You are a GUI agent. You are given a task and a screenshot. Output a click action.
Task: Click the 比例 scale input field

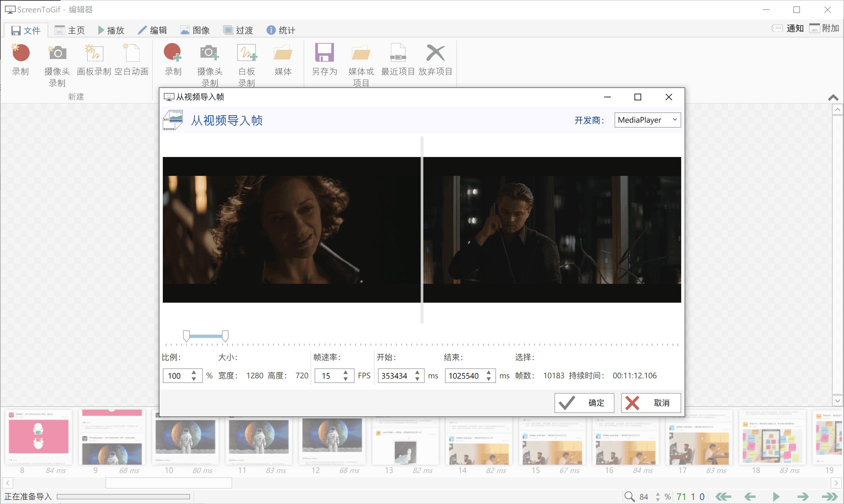click(x=176, y=376)
